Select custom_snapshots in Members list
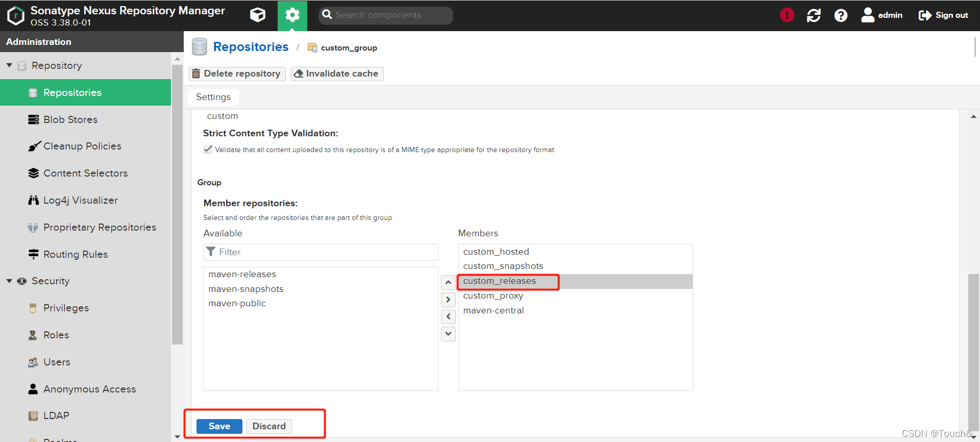 click(575, 266)
